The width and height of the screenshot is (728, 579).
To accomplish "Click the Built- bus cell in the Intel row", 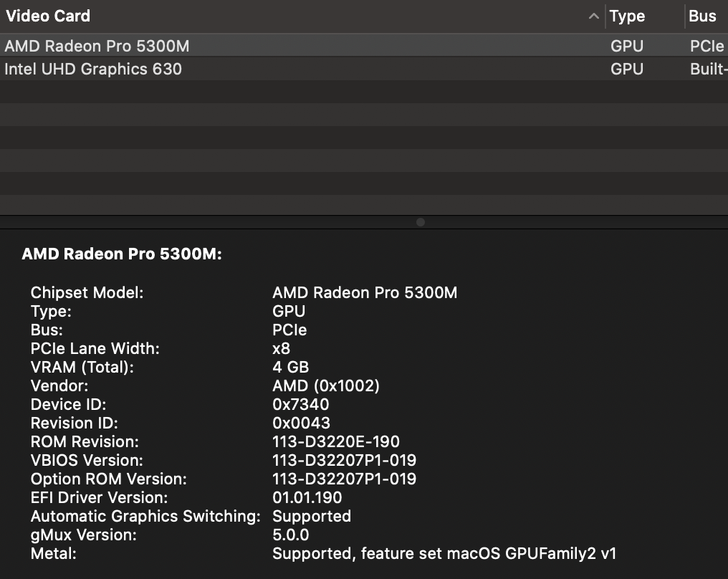I will (709, 69).
